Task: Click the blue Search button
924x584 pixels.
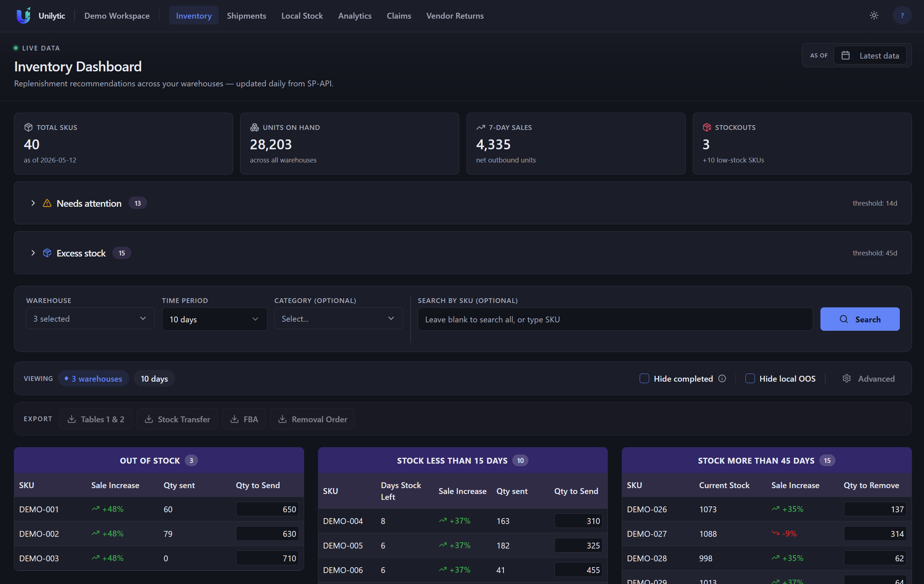Action: [860, 319]
